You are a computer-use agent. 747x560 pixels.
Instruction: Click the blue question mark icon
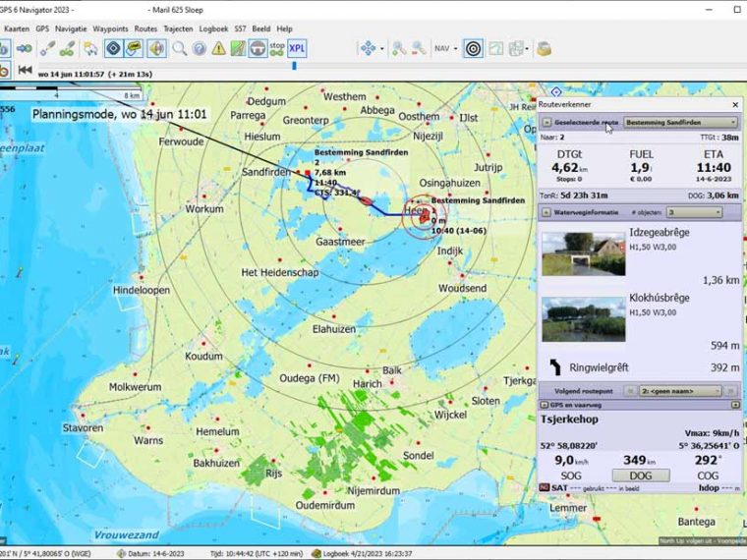200,48
